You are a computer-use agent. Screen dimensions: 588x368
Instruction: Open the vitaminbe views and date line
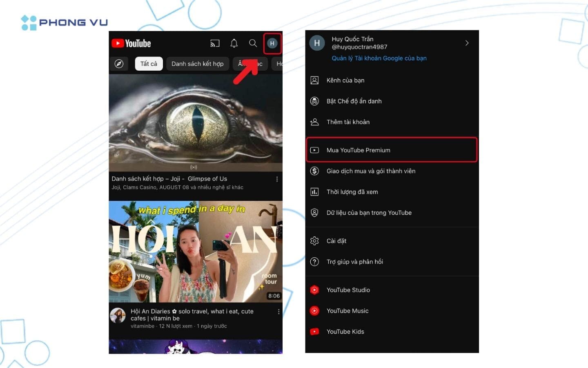point(179,326)
